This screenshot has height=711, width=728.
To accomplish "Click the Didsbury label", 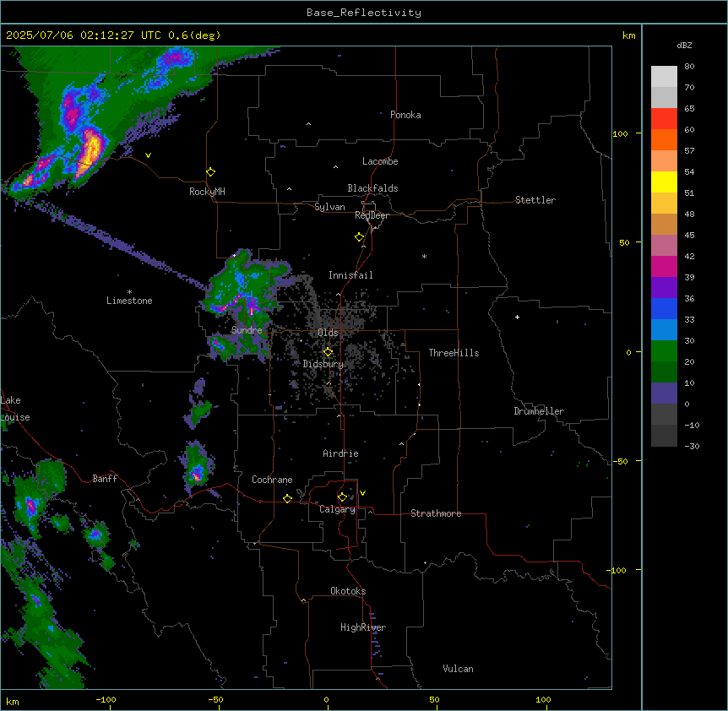I will pyautogui.click(x=323, y=364).
